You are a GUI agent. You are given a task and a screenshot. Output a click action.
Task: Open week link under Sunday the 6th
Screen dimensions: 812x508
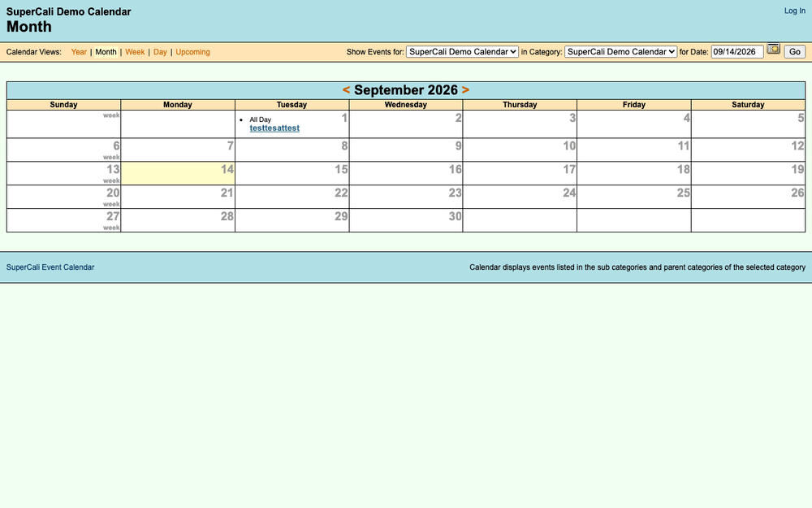(x=111, y=157)
